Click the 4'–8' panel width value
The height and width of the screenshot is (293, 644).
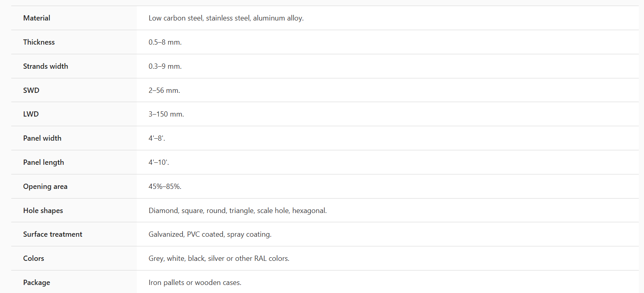coord(156,138)
